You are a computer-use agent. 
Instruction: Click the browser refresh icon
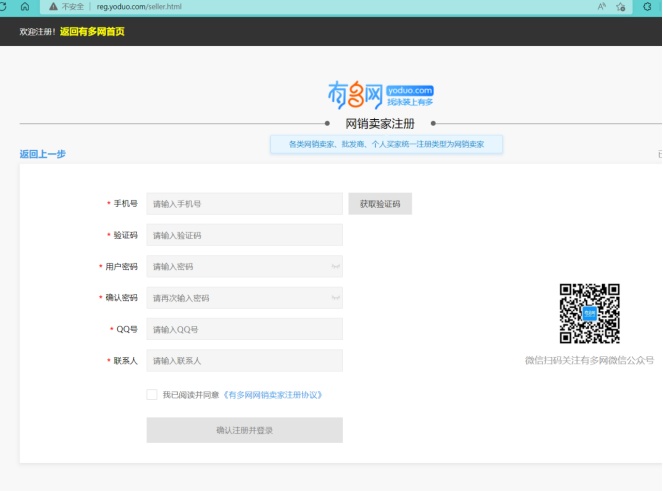[x=3, y=6]
